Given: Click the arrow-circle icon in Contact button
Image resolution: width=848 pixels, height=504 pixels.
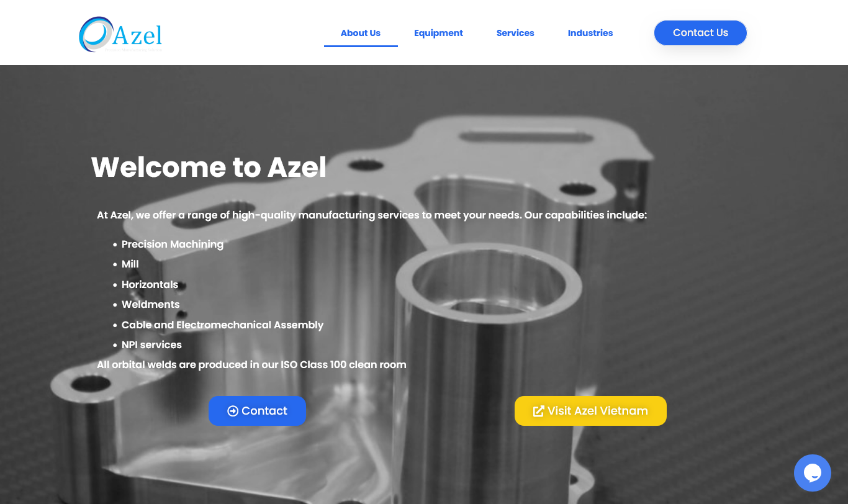Looking at the screenshot, I should point(233,411).
